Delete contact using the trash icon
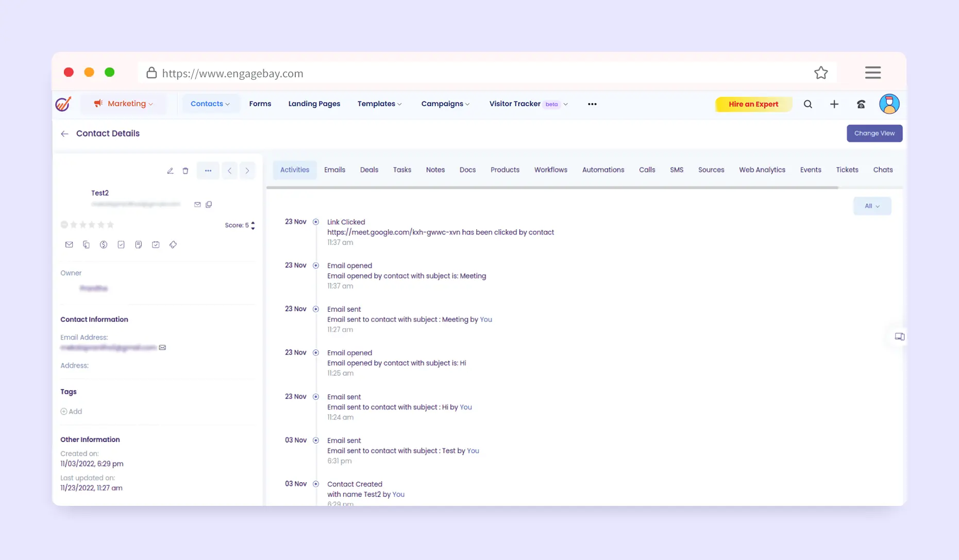959x560 pixels. [186, 171]
